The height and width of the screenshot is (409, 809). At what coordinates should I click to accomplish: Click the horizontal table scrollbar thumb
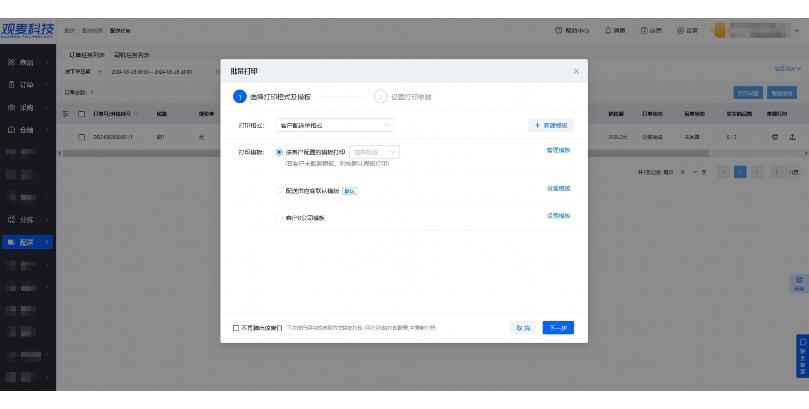[x=386, y=153]
